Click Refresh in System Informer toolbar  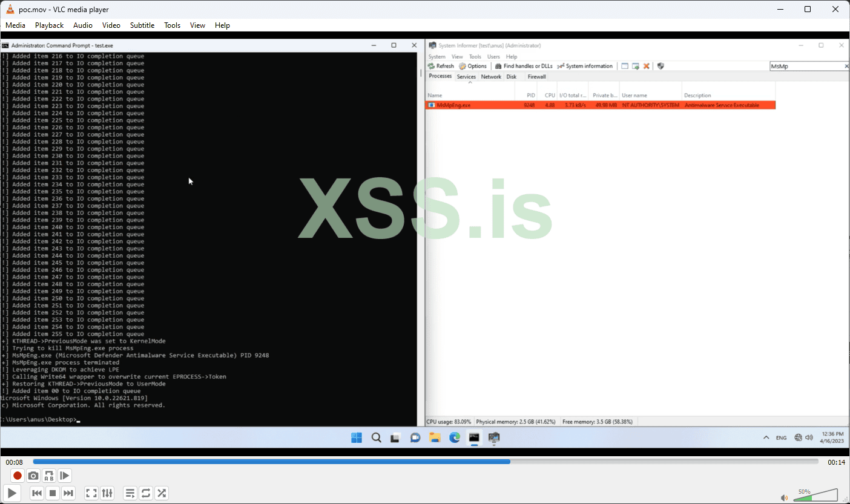(441, 66)
